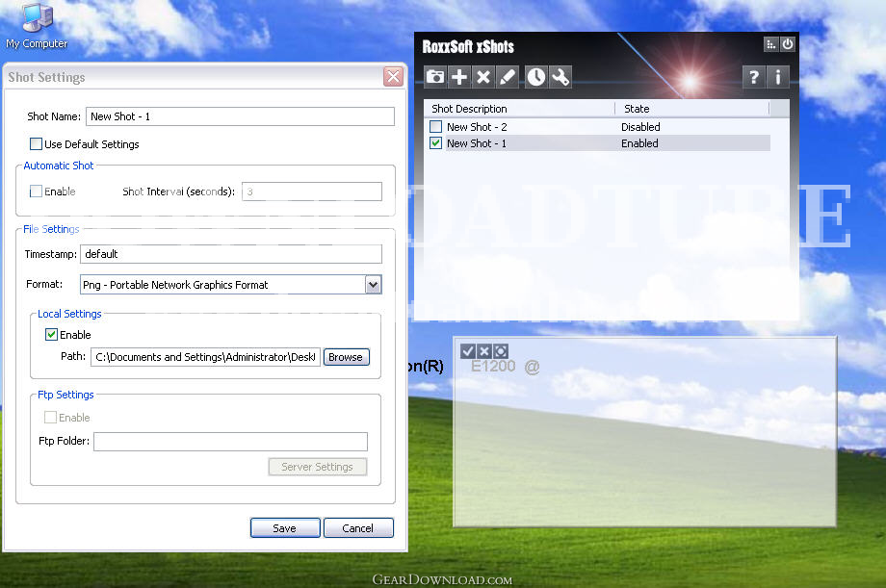Close the Shot Settings dialog

click(393, 76)
